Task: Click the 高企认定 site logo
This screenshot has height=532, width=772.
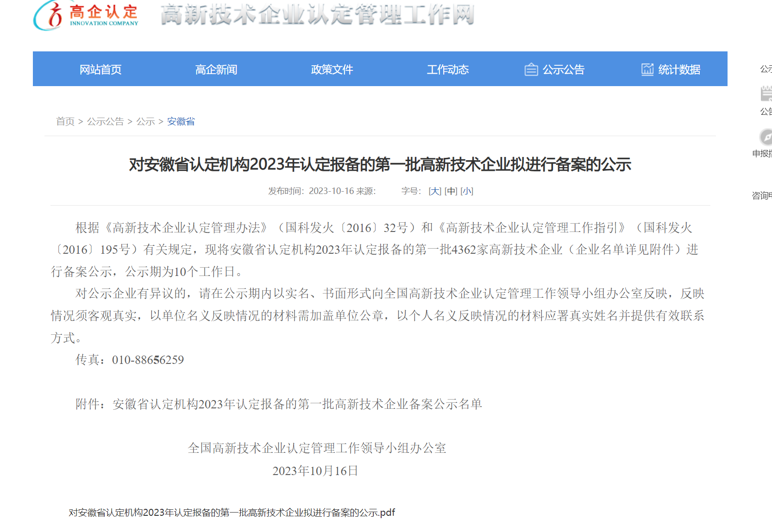Action: coord(87,15)
